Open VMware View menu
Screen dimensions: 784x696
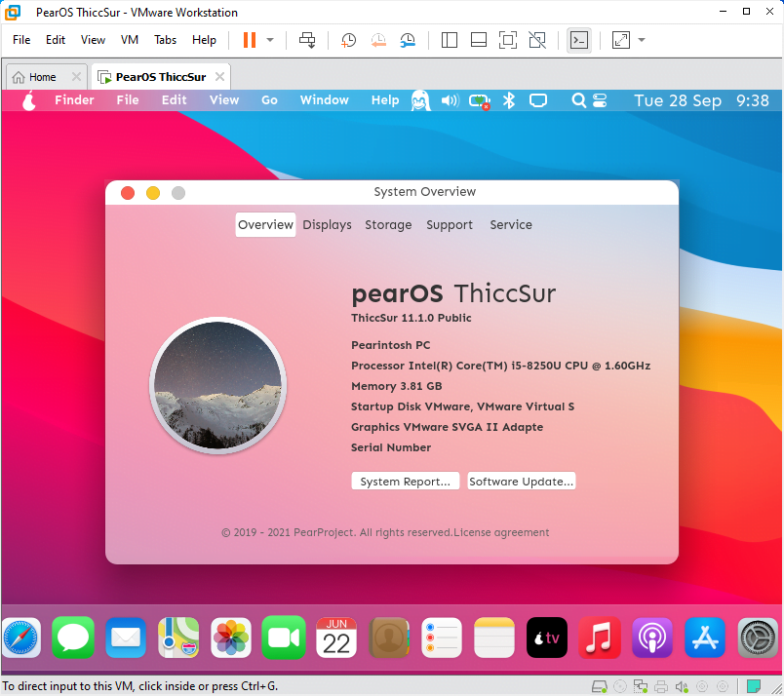tap(93, 40)
